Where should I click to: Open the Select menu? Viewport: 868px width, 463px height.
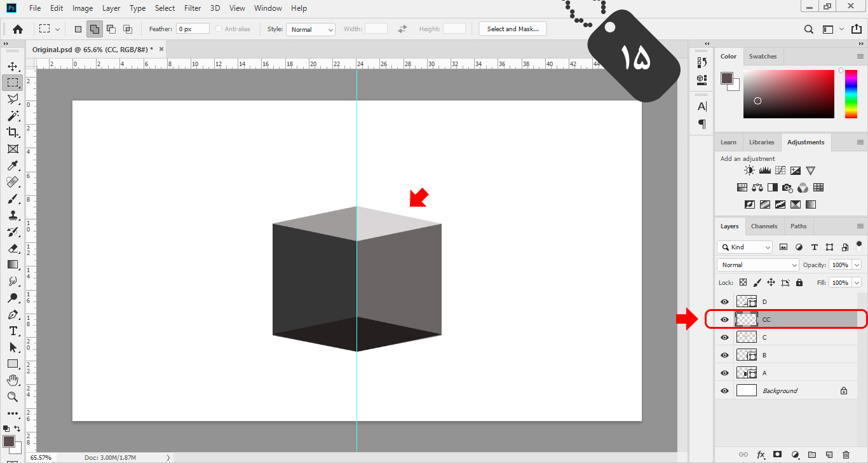pyautogui.click(x=165, y=8)
